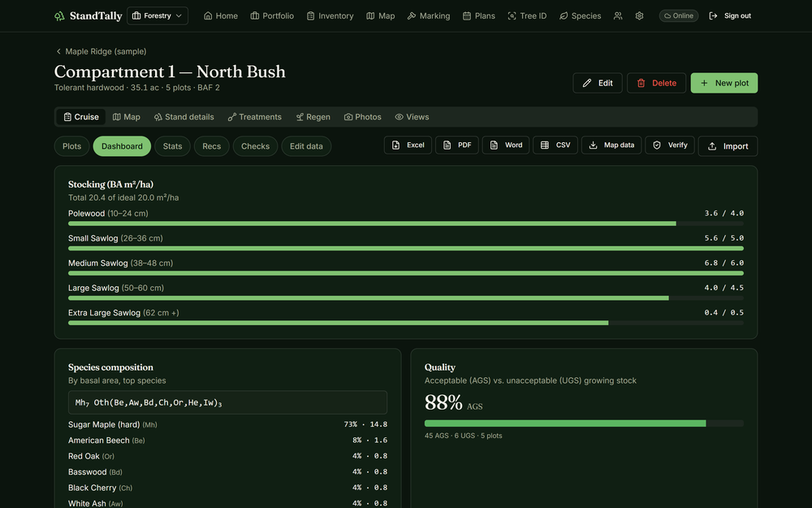This screenshot has width=812, height=508.
Task: Switch to the Regen tab
Action: (x=313, y=117)
